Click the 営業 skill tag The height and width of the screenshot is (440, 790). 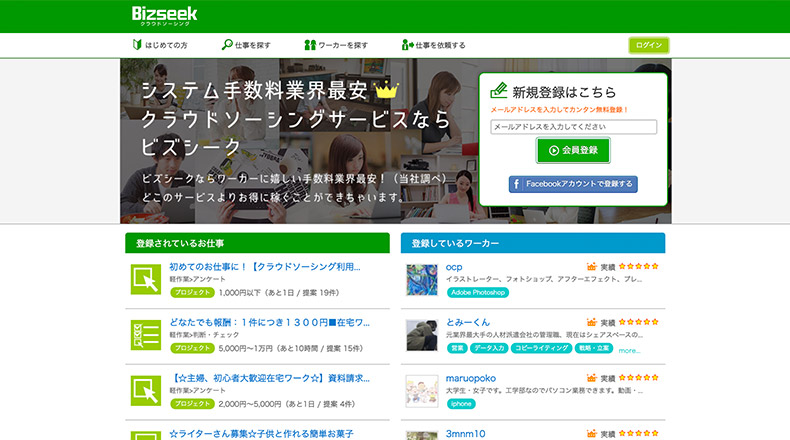[x=457, y=348]
